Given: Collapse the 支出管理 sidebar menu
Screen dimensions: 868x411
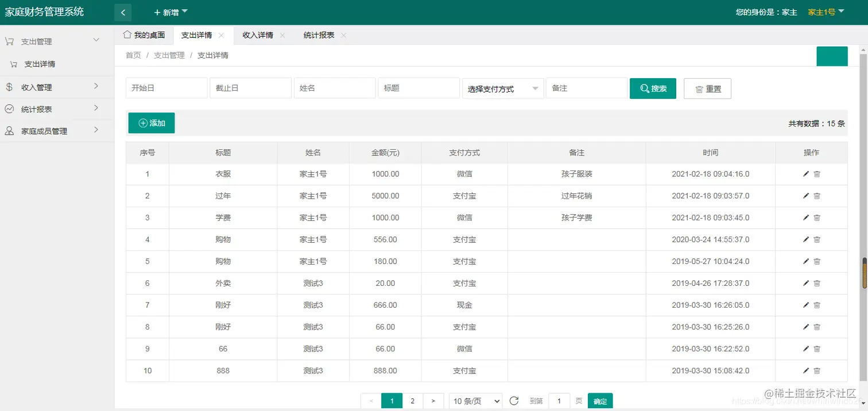Looking at the screenshot, I should (57, 41).
